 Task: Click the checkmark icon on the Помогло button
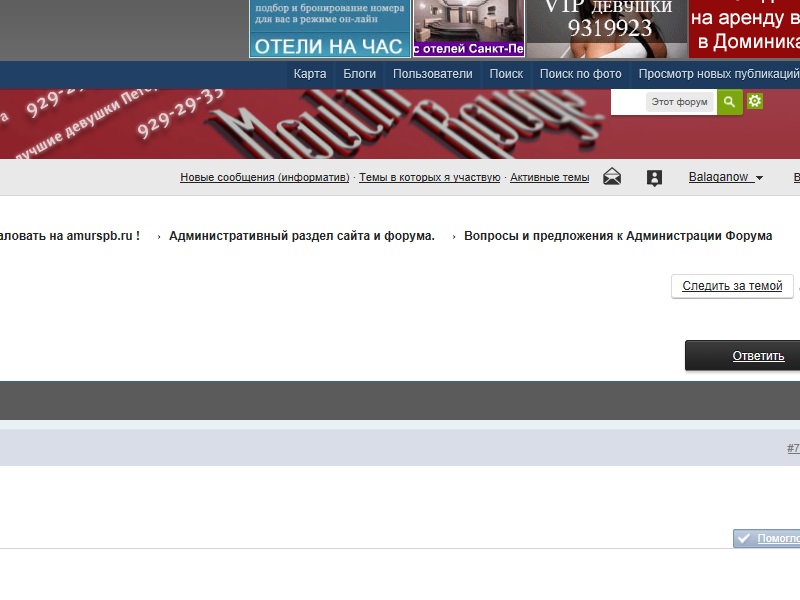(743, 538)
